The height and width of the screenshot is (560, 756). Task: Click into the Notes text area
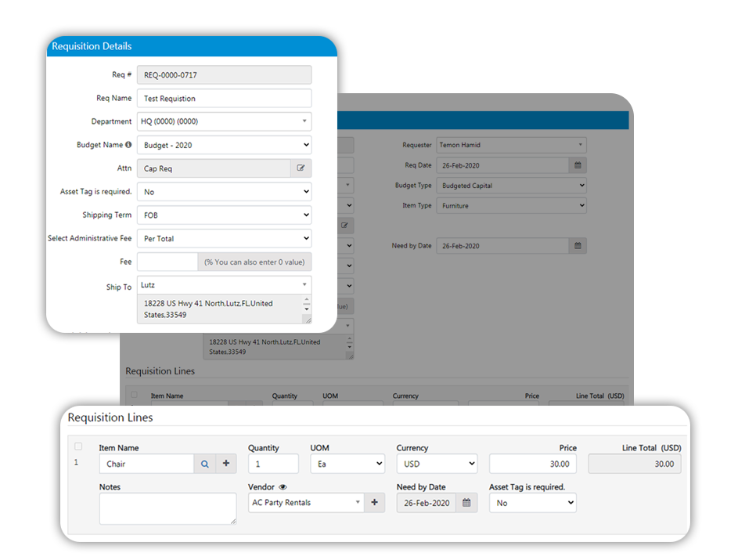pos(167,508)
